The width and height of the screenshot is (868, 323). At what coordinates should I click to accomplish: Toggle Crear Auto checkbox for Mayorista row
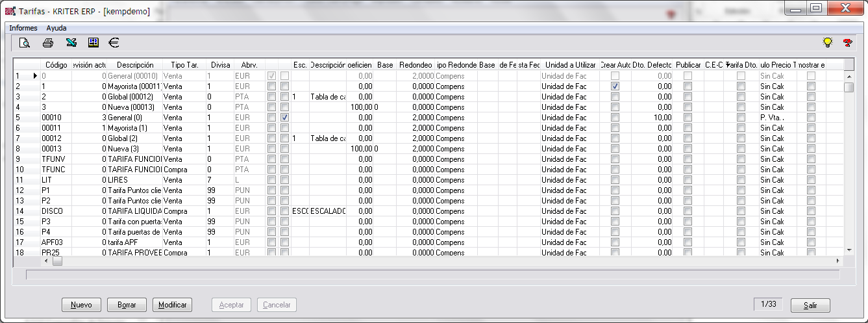pos(615,86)
